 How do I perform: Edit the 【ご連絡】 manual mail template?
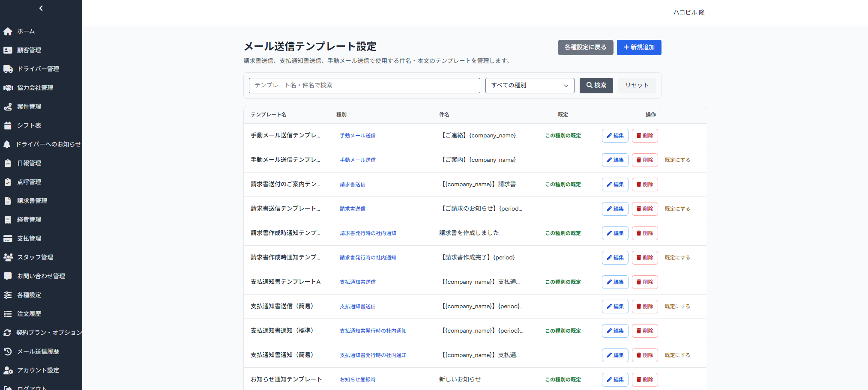(x=615, y=136)
